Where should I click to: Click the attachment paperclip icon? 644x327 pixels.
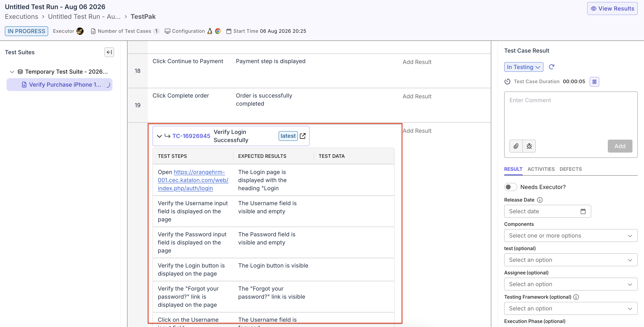tap(516, 146)
